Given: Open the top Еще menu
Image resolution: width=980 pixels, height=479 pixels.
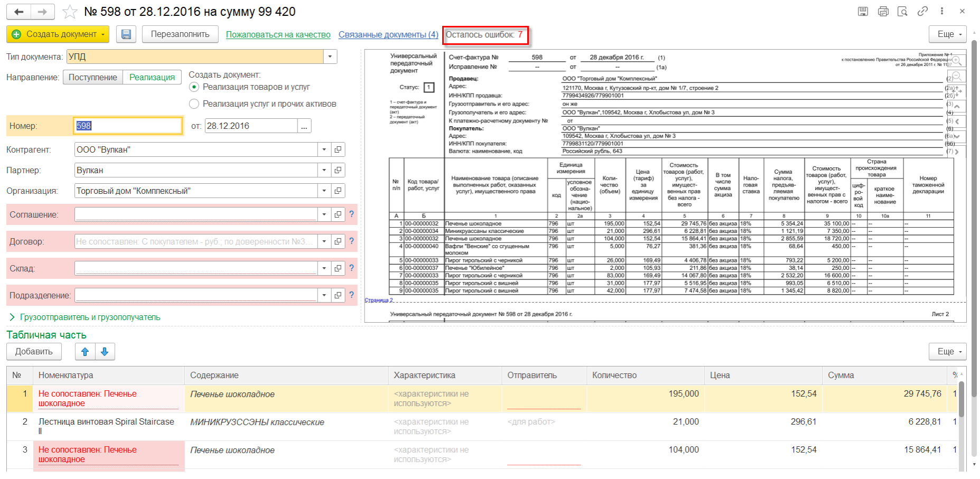Looking at the screenshot, I should coord(947,34).
